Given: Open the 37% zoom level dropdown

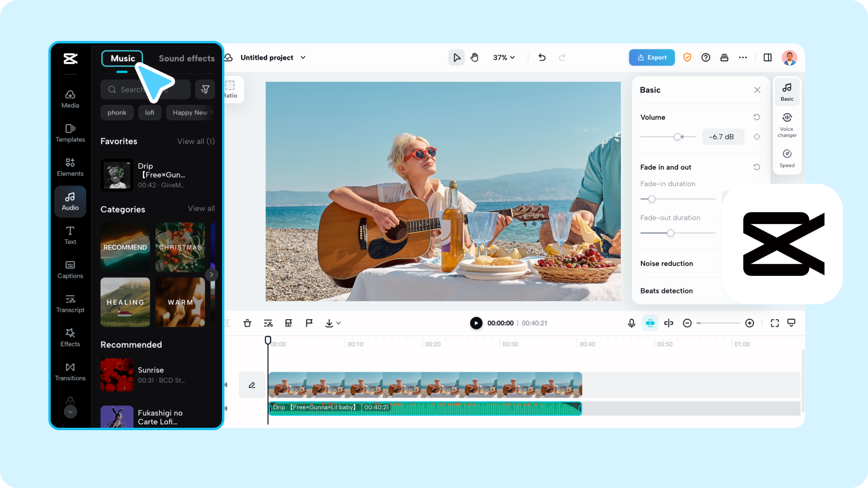Looking at the screenshot, I should (x=504, y=57).
